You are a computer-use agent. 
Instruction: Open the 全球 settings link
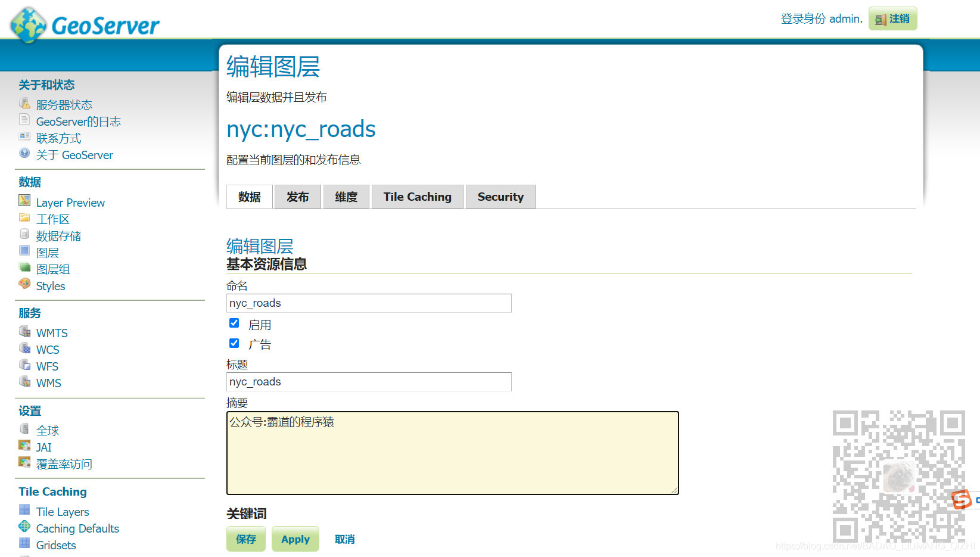[x=48, y=431]
